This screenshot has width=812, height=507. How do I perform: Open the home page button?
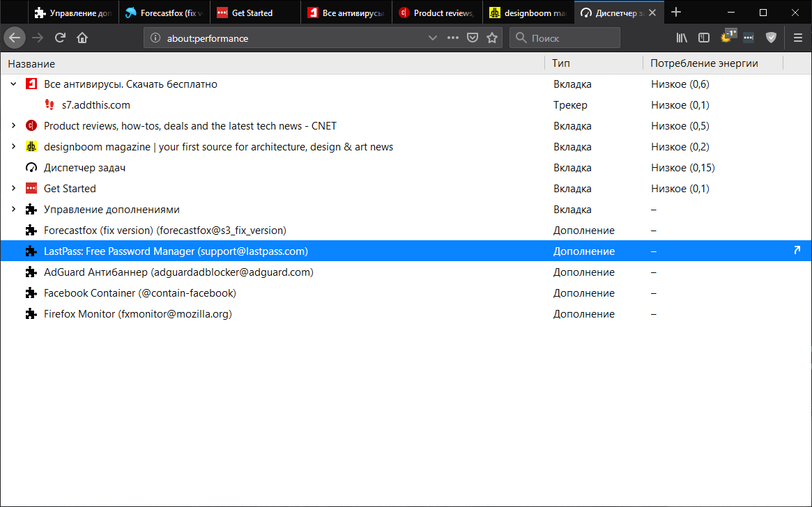82,38
